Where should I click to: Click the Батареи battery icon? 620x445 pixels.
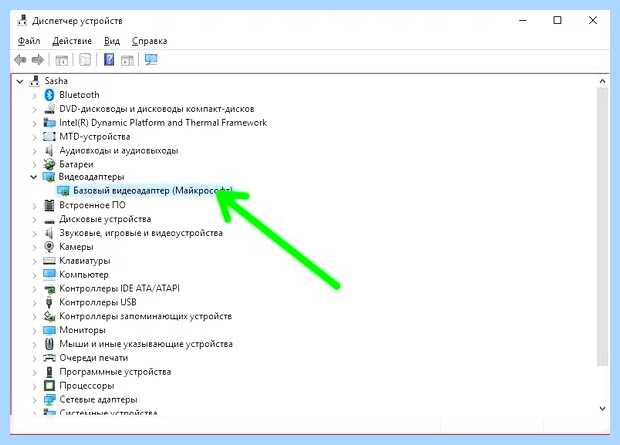point(49,164)
